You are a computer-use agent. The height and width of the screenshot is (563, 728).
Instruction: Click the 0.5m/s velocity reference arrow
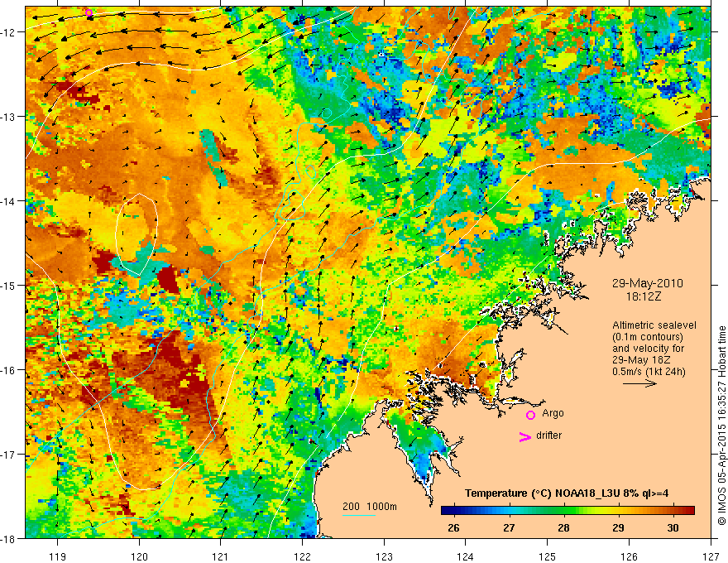click(639, 383)
